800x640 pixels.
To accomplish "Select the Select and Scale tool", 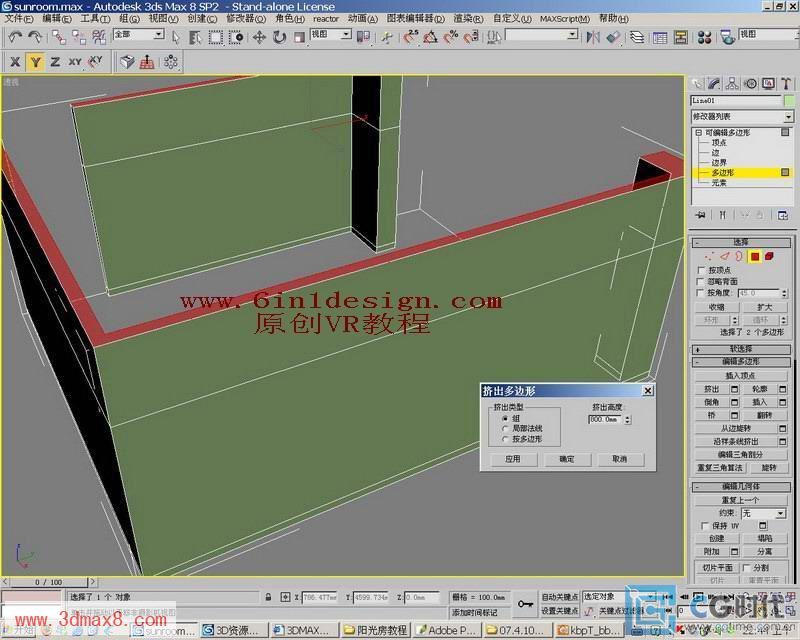I will (x=299, y=37).
